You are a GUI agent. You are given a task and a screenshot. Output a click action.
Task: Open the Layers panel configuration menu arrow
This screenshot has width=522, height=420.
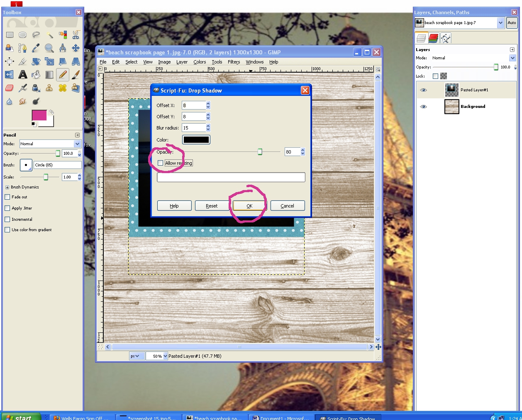(512, 49)
